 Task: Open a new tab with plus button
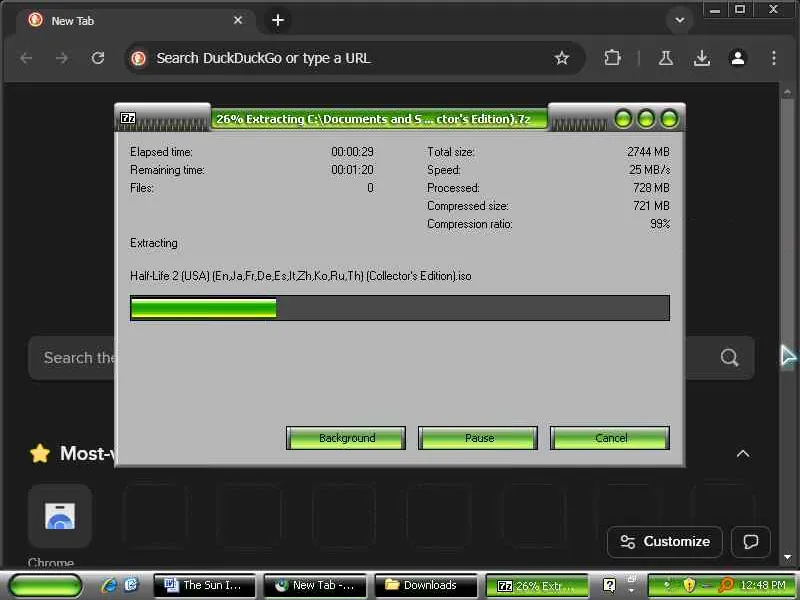278,20
